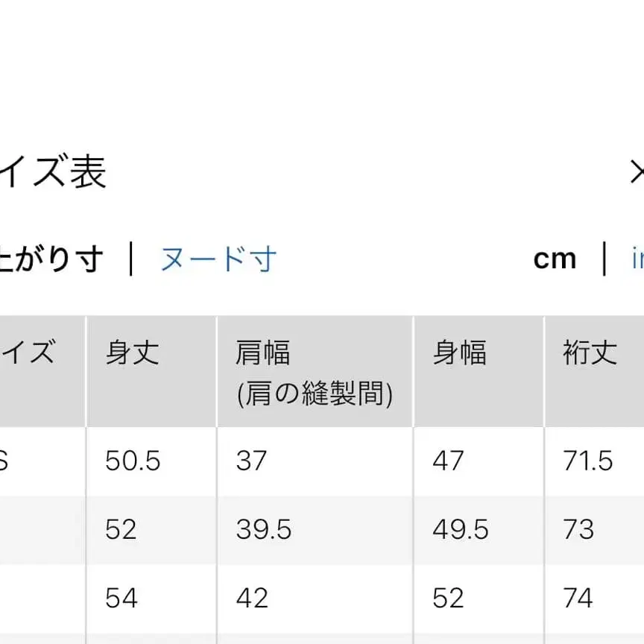
Task: Select the cm unit option
Action: click(x=555, y=259)
